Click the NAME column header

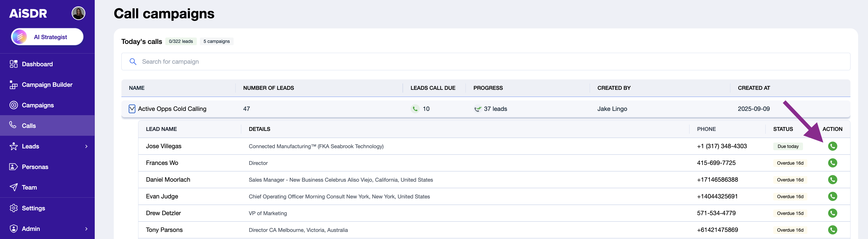point(136,88)
